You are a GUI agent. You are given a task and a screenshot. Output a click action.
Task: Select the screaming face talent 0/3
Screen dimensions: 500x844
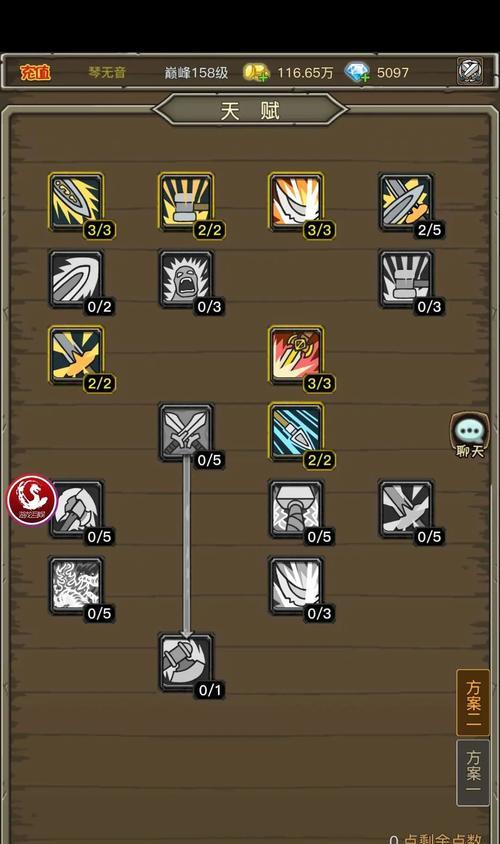tap(186, 279)
